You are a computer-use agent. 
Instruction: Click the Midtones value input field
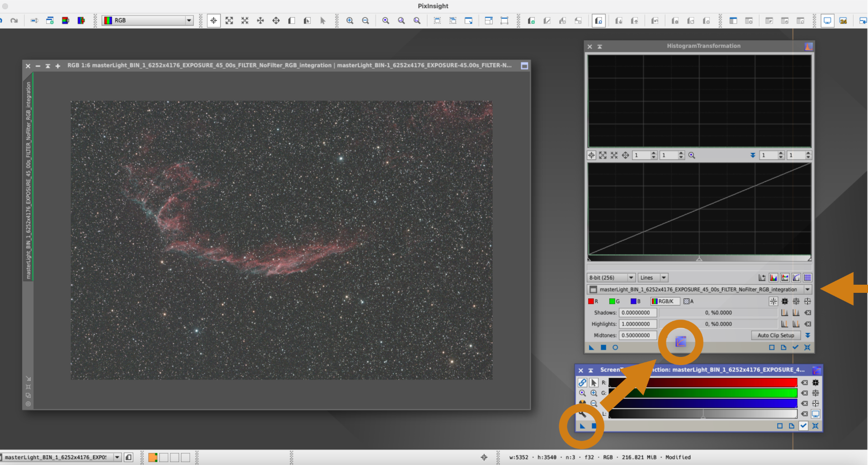tap(637, 335)
